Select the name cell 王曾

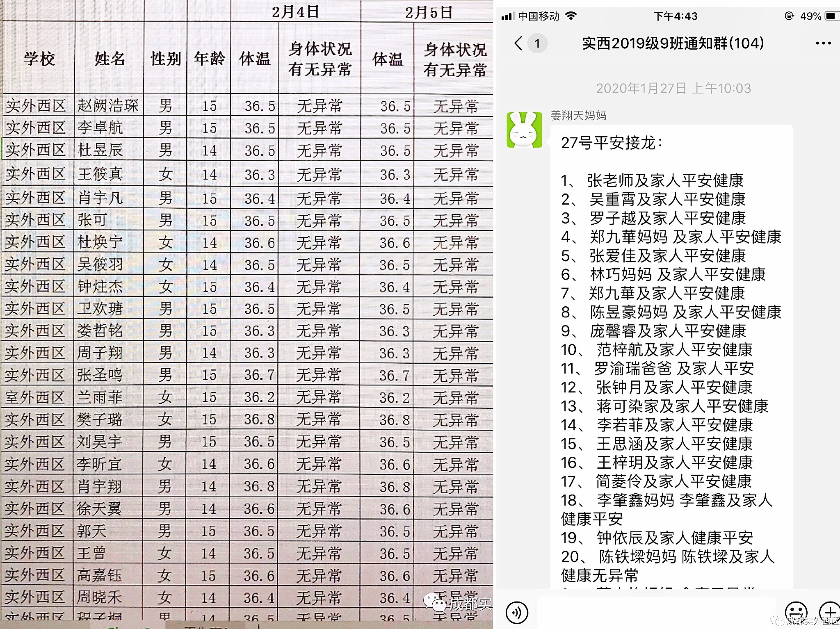point(108,553)
